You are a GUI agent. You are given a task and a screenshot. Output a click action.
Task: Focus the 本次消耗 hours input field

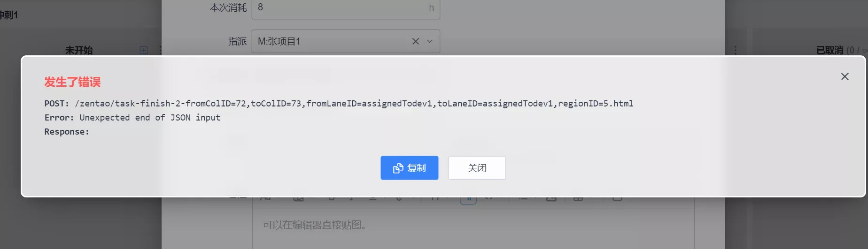346,8
